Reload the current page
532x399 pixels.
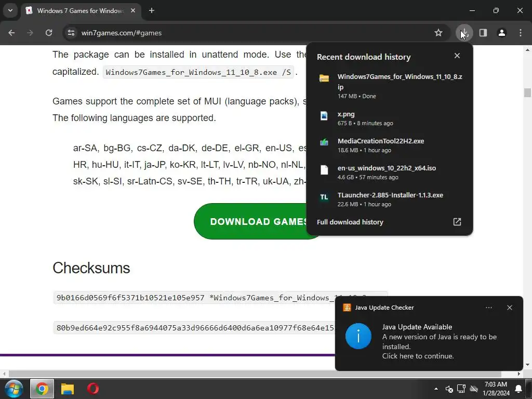[x=49, y=33]
